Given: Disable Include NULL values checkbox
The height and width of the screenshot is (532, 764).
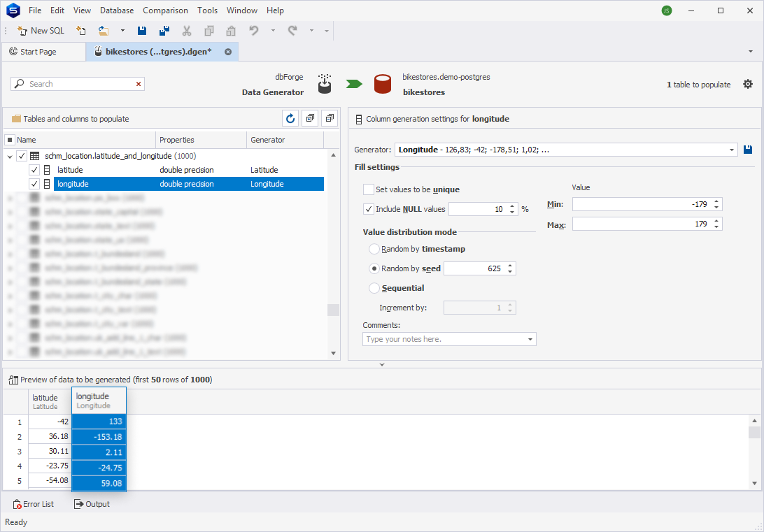Looking at the screenshot, I should 368,209.
